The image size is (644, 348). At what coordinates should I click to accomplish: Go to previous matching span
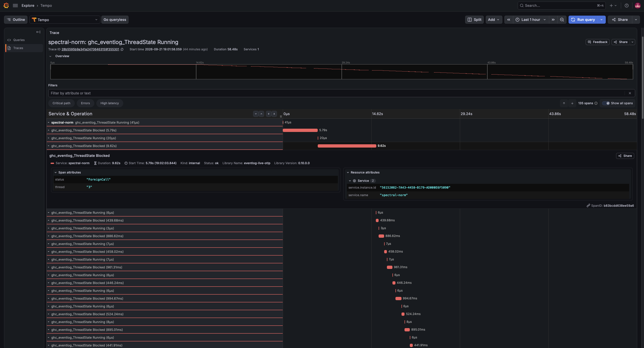(x=564, y=103)
